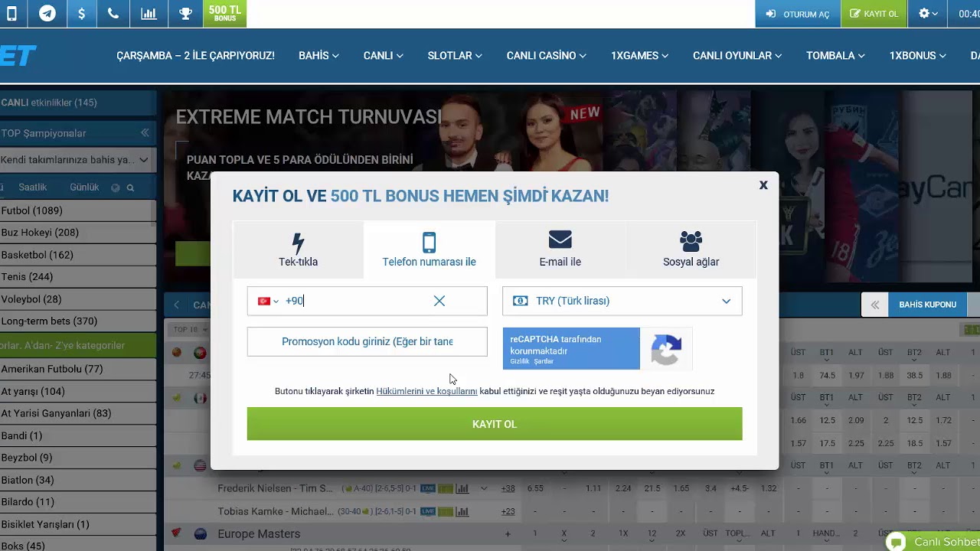Expand the Canlı menu
This screenshot has height=551, width=980.
click(383, 56)
